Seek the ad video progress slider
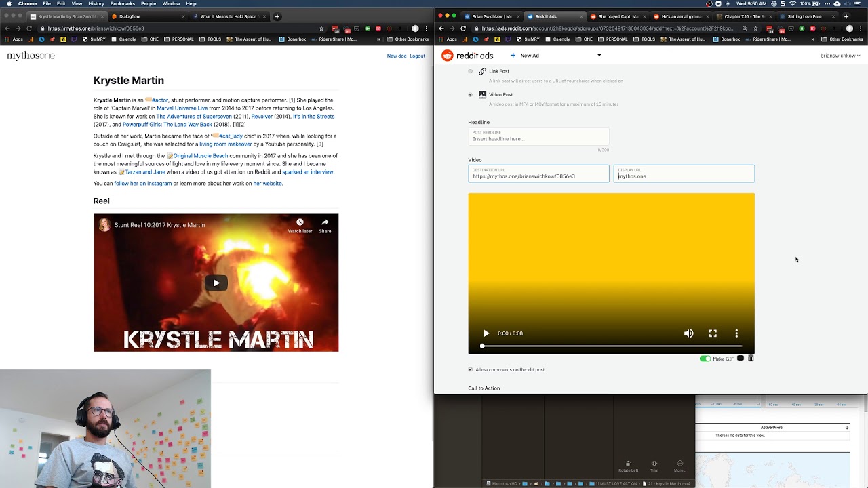This screenshot has height=488, width=868. tap(611, 346)
